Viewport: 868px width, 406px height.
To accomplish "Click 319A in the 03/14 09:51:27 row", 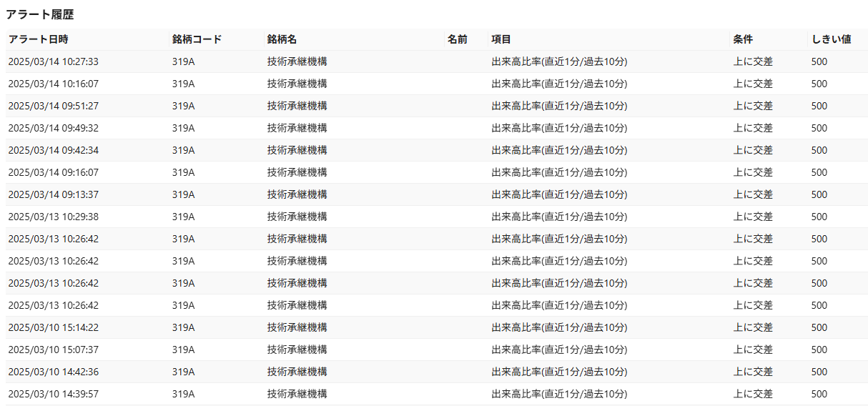I will [184, 106].
